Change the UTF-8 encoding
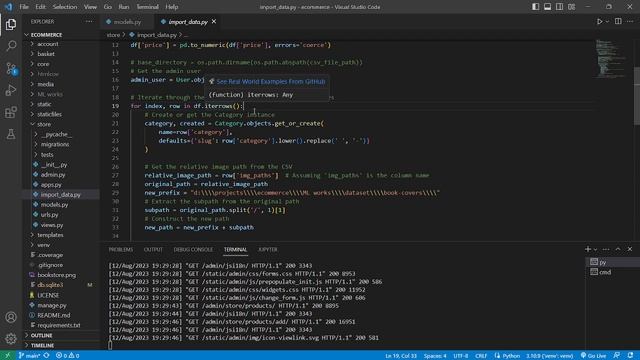This screenshot has height=360, width=640. pyautogui.click(x=461, y=356)
